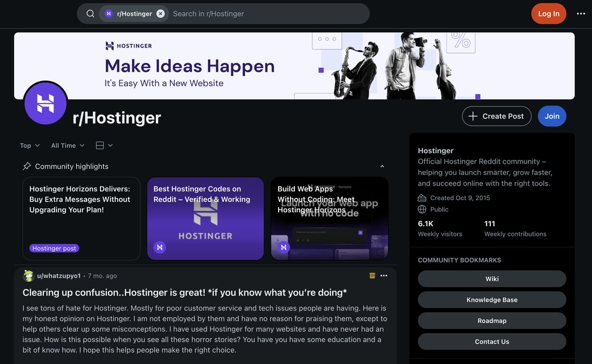Open the All Time filter dropdown
The image size is (592, 364).
coord(67,145)
